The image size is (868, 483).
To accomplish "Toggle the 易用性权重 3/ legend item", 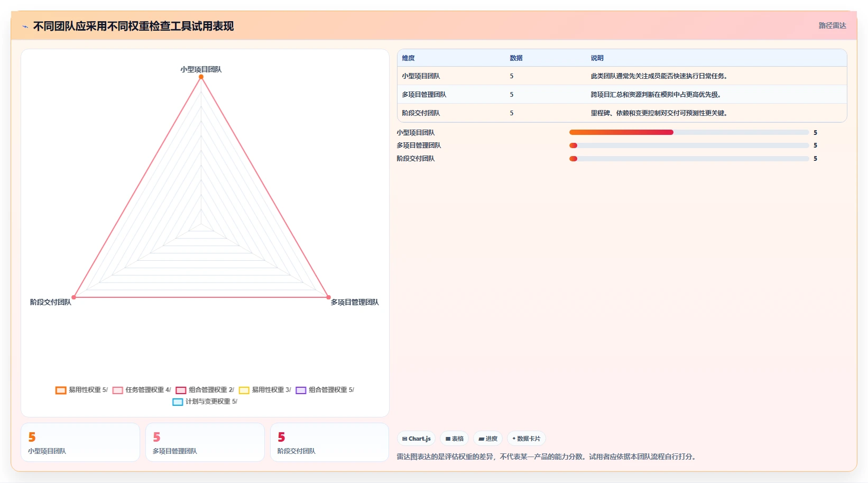I will coord(265,390).
